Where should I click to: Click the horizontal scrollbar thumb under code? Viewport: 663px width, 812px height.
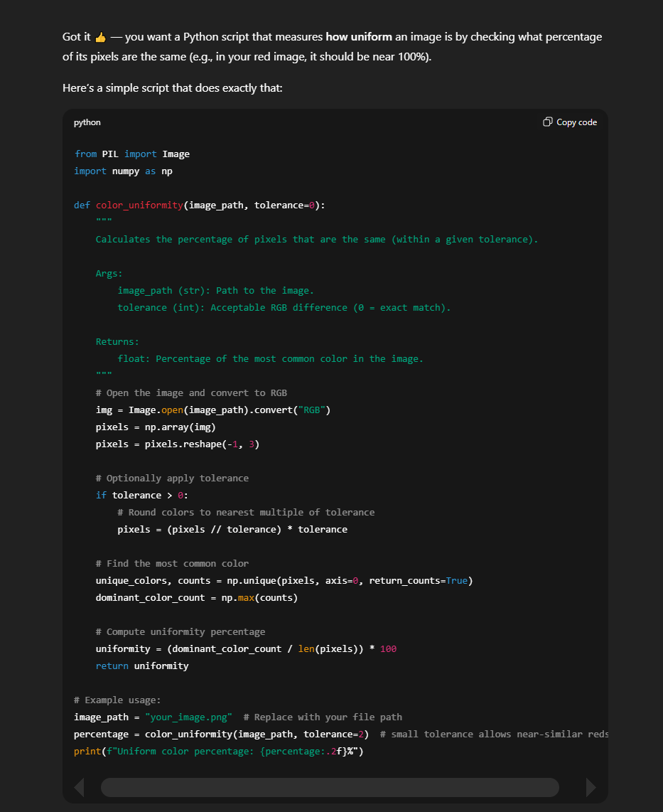pyautogui.click(x=330, y=787)
